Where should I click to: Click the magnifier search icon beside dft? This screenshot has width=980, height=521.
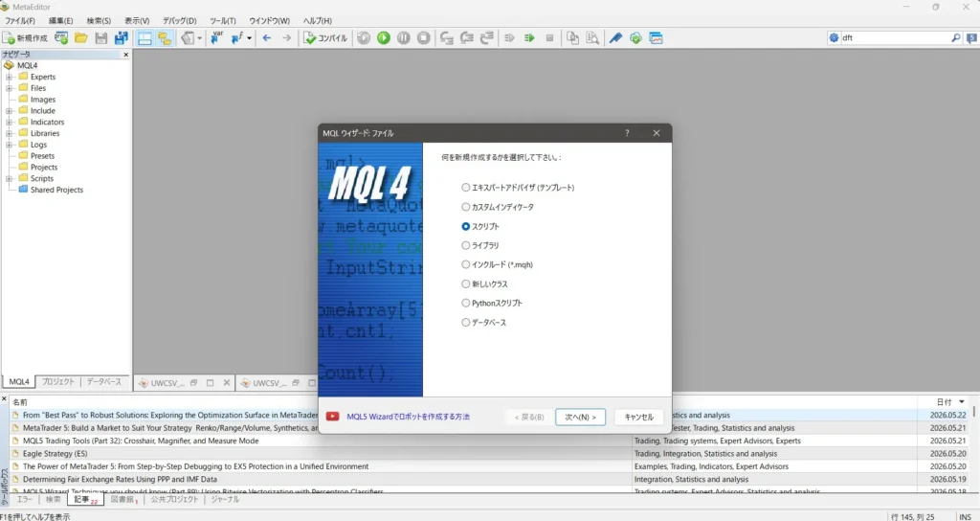(956, 38)
